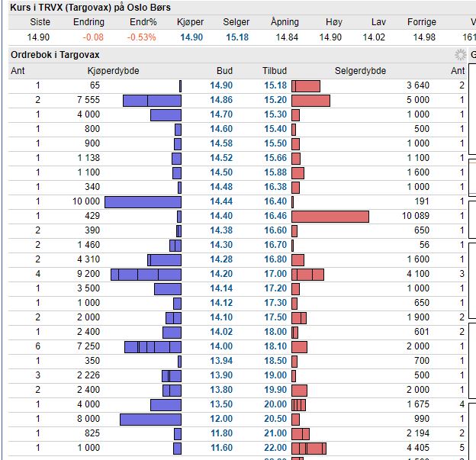Click buyer volume 7 555
The image size is (476, 460).
pos(88,100)
